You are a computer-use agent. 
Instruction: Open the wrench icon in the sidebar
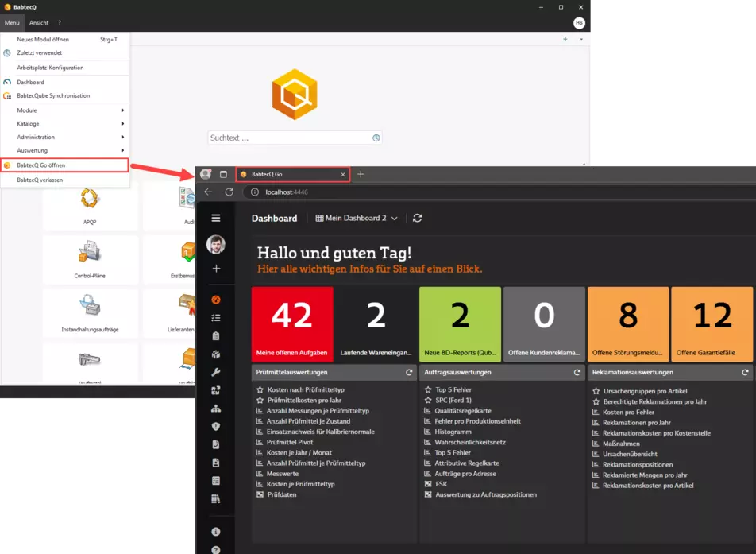[x=216, y=372]
